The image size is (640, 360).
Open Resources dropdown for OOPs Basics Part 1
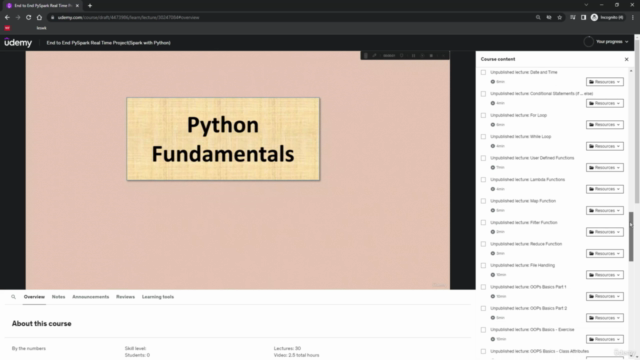604,296
